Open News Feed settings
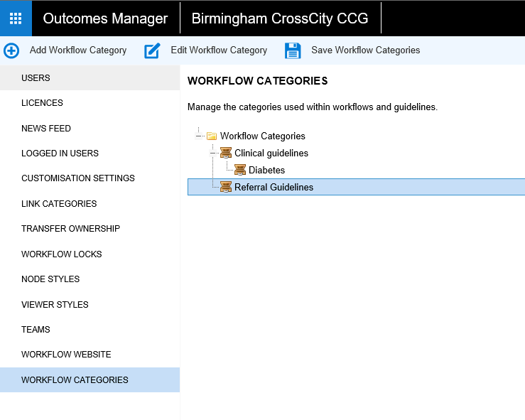525x420 pixels. click(x=46, y=129)
